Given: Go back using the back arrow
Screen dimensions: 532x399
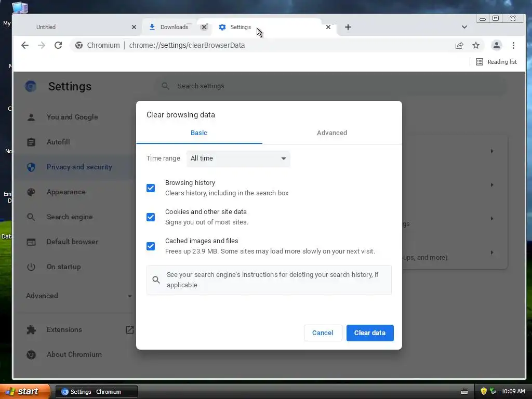Looking at the screenshot, I should [x=25, y=45].
